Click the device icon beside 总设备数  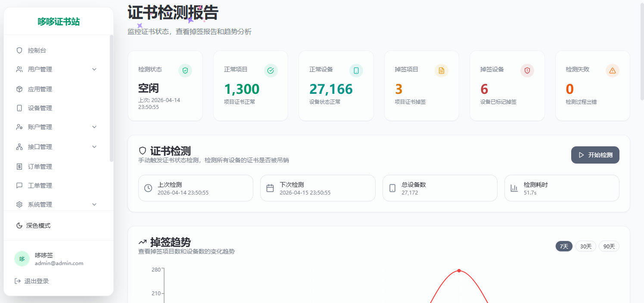[x=392, y=188]
